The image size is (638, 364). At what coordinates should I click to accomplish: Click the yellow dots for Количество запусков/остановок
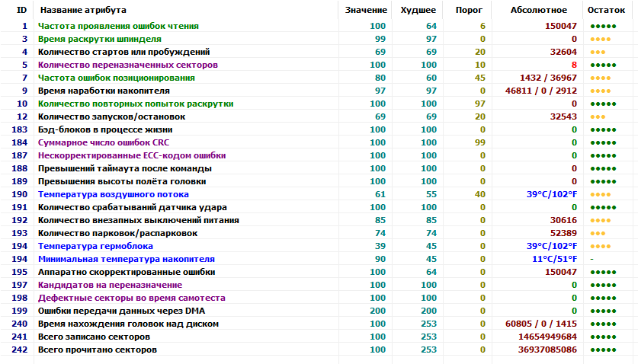tap(598, 117)
